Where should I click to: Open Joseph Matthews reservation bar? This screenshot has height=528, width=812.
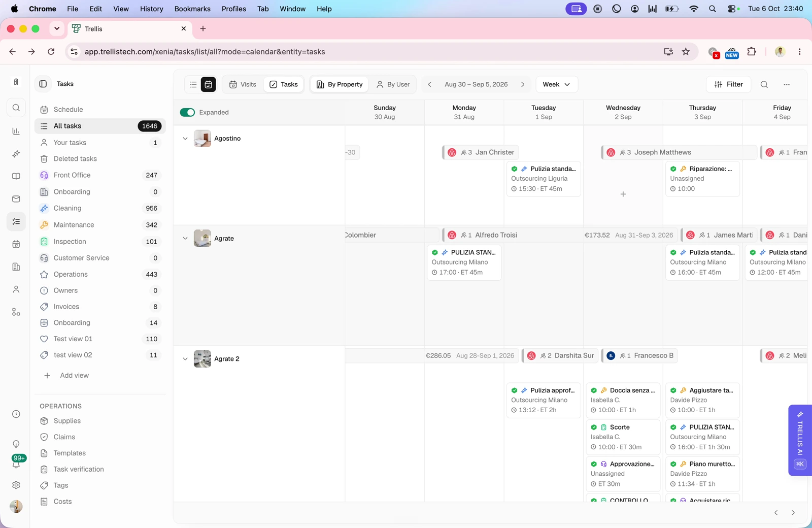click(x=679, y=152)
